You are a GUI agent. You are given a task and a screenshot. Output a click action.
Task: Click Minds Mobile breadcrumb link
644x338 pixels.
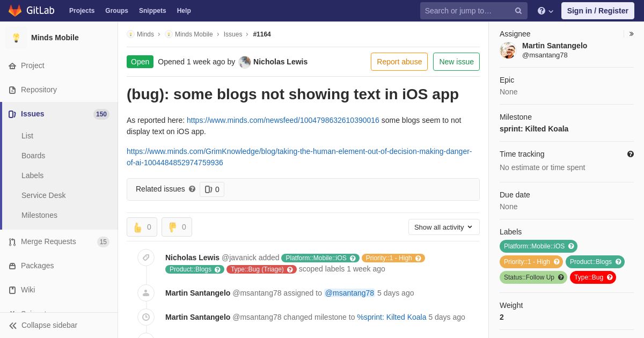(x=194, y=34)
